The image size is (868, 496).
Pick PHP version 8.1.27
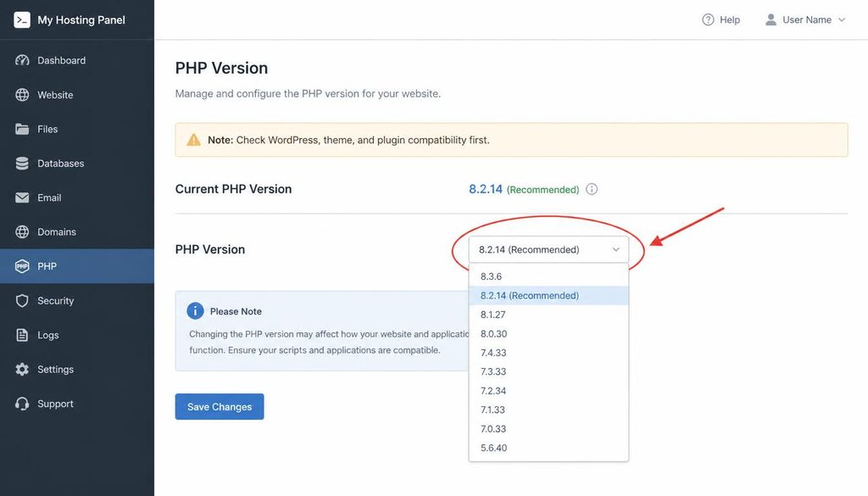tap(548, 315)
